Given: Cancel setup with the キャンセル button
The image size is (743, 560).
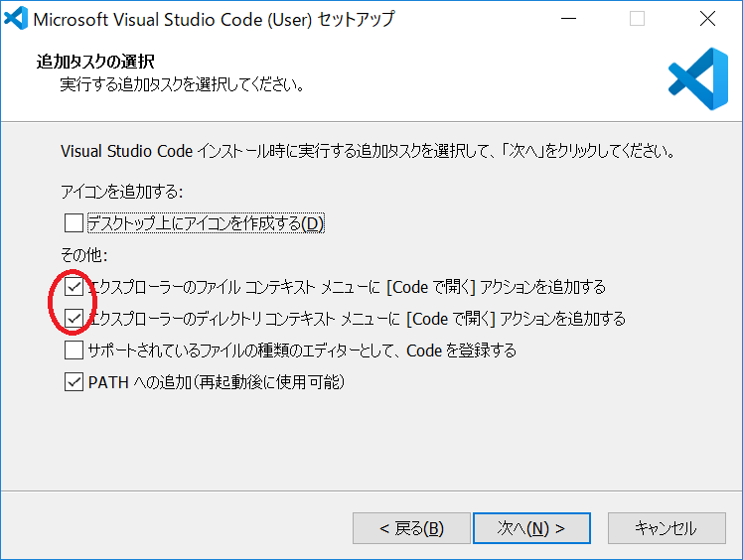Looking at the screenshot, I should pos(667,528).
